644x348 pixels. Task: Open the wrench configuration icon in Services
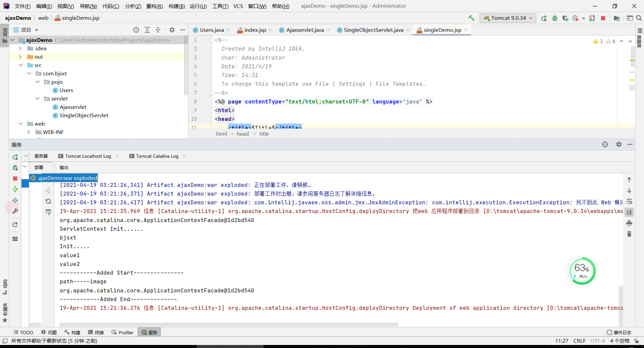(15, 211)
